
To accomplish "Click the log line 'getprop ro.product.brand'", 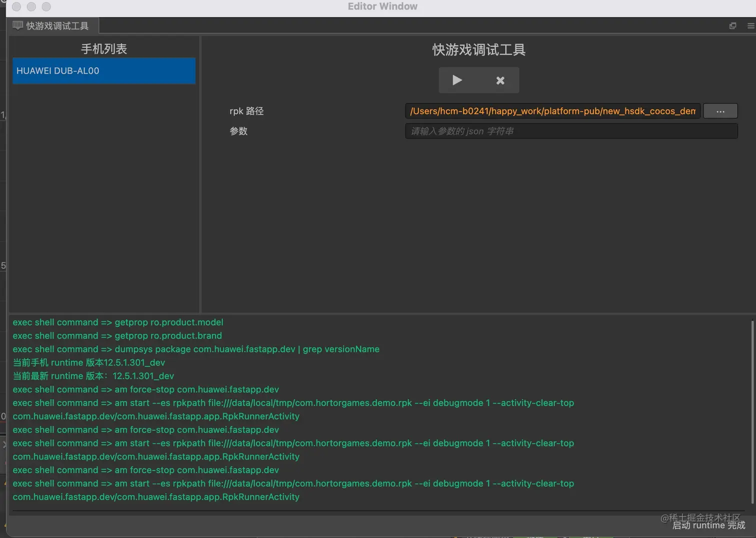I will 117,335.
